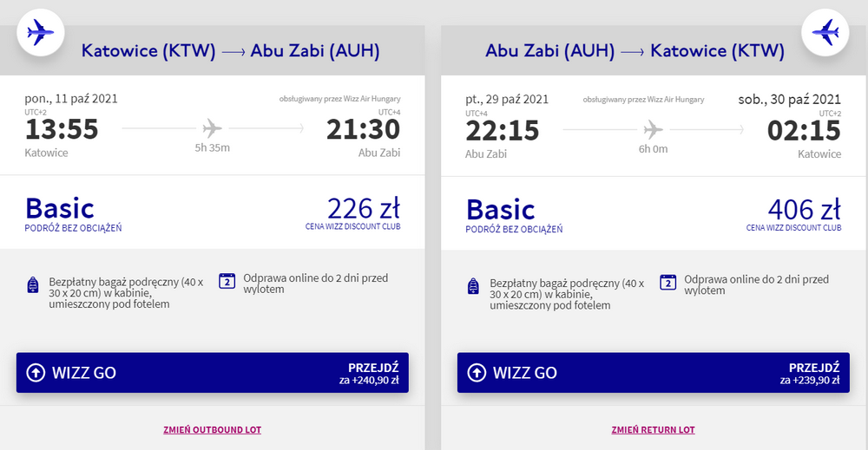This screenshot has width=868, height=450.
Task: Click up-arrow icon on return WIZZ GO
Action: click(477, 373)
